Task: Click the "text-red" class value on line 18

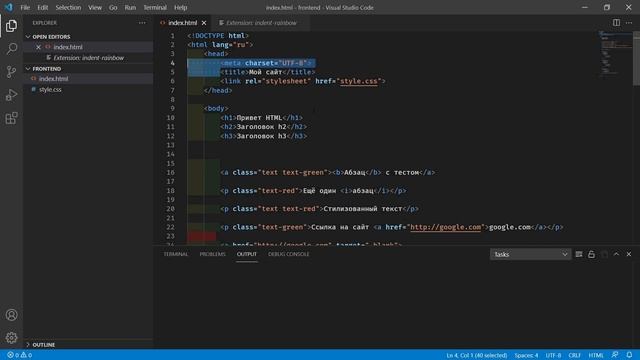Action: coord(280,191)
